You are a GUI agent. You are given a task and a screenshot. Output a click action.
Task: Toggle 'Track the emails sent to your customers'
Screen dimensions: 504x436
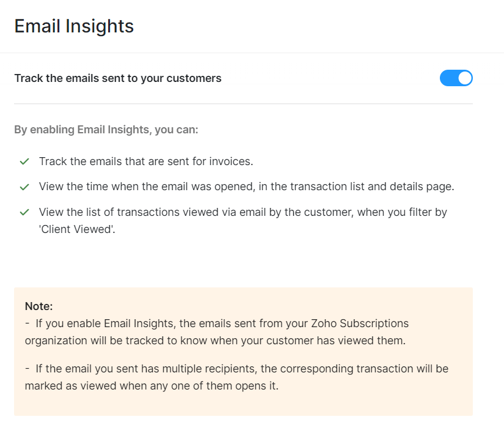click(456, 78)
